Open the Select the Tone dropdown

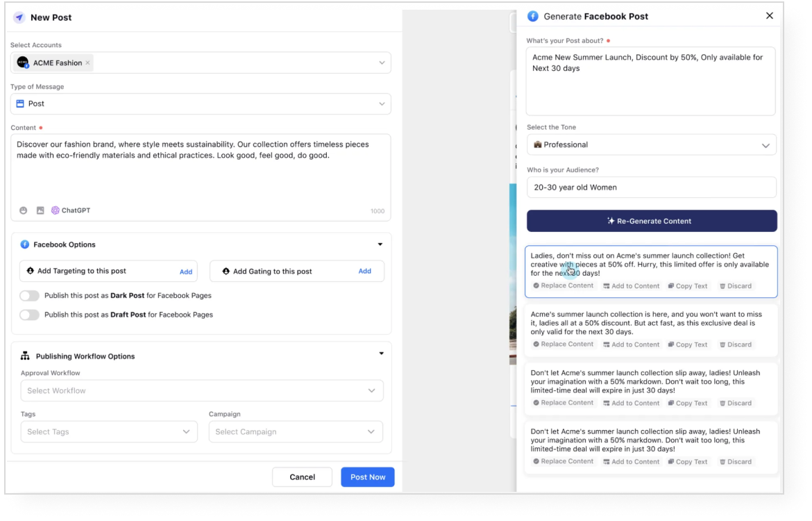pos(652,144)
